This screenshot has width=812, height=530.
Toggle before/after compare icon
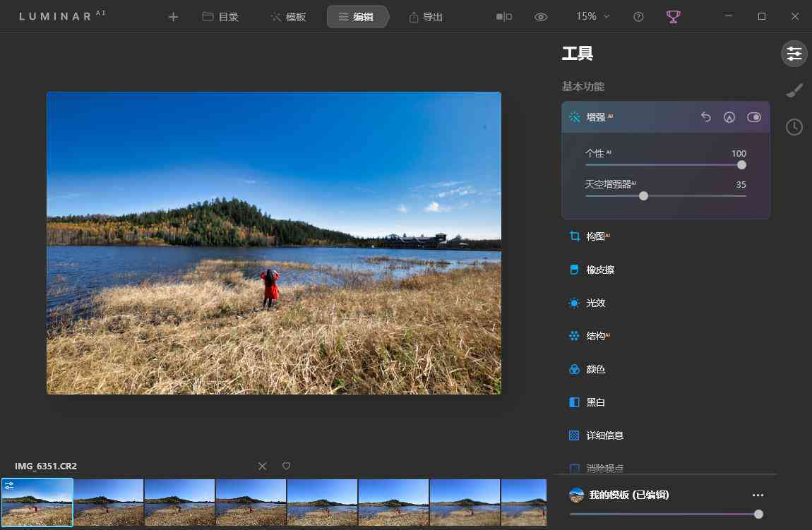point(504,16)
